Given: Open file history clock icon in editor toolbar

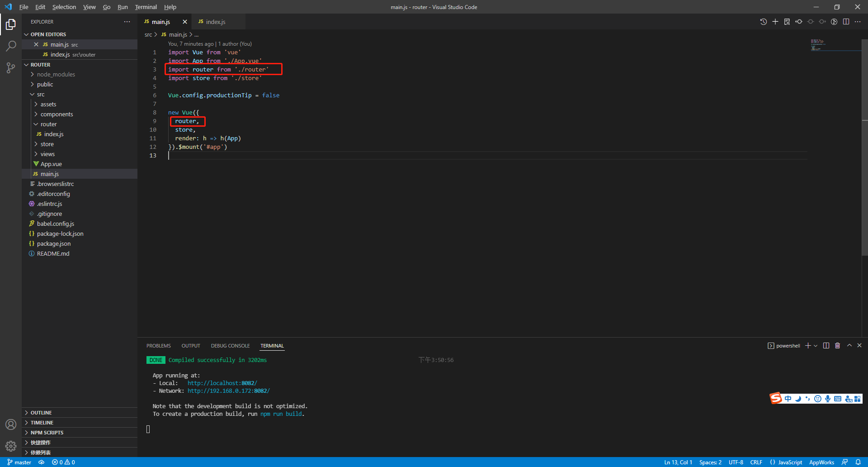Looking at the screenshot, I should pyautogui.click(x=764, y=22).
